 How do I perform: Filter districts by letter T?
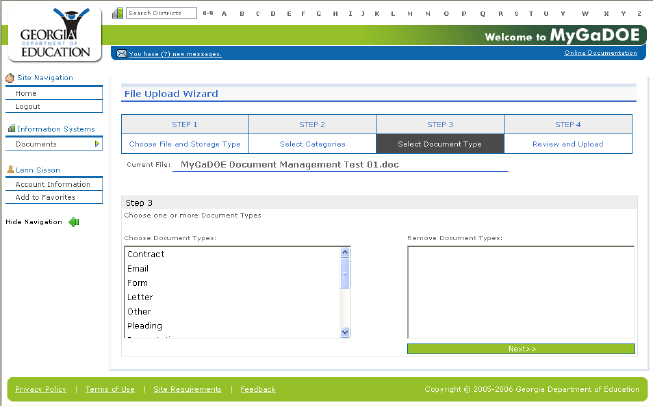coord(531,14)
